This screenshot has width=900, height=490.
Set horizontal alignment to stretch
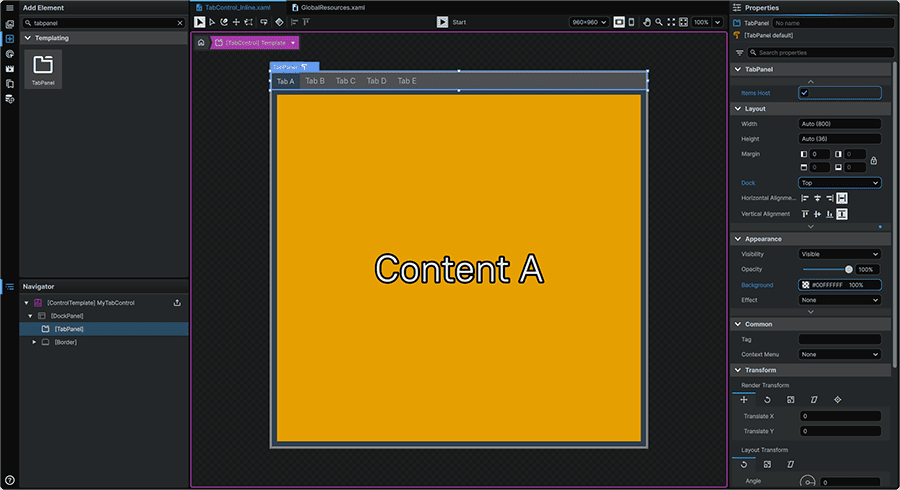pyautogui.click(x=842, y=198)
